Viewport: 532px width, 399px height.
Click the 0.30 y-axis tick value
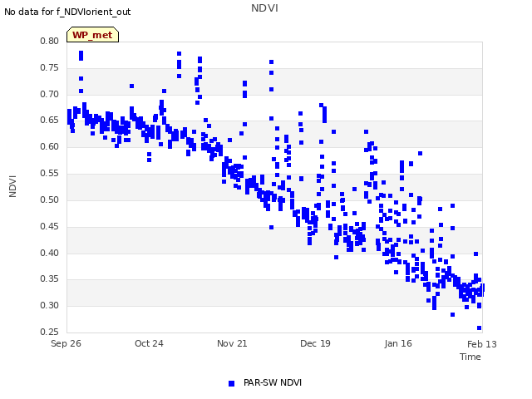coord(50,305)
